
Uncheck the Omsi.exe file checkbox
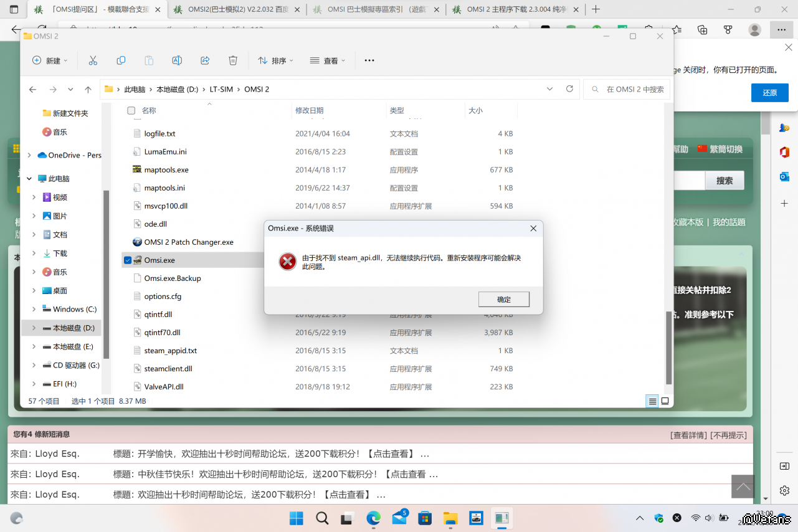[x=128, y=260]
